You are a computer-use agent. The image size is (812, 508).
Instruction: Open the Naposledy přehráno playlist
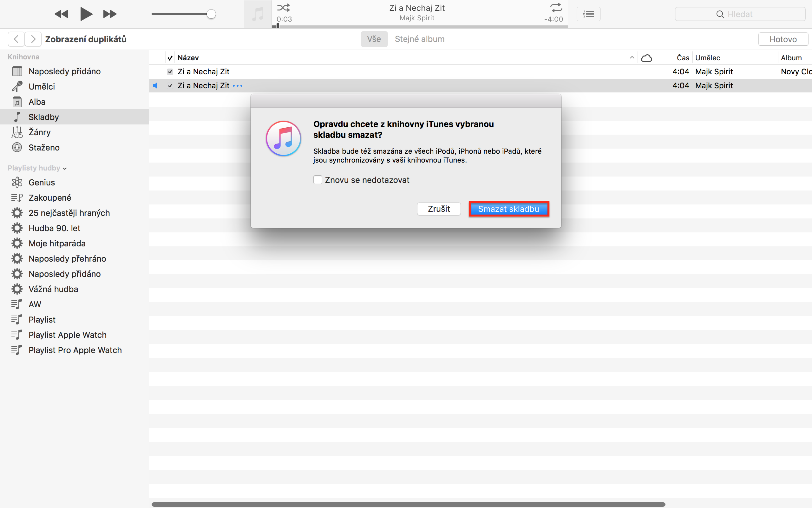pos(75,259)
